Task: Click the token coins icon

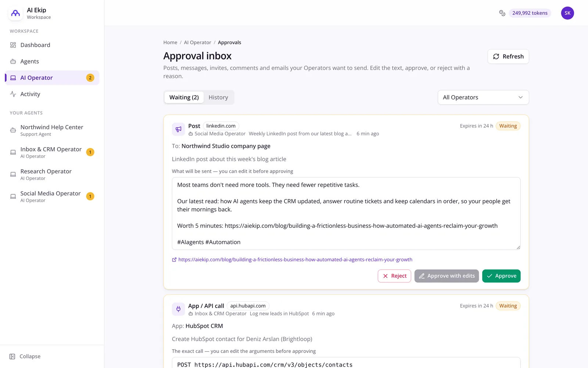Action: pos(502,13)
